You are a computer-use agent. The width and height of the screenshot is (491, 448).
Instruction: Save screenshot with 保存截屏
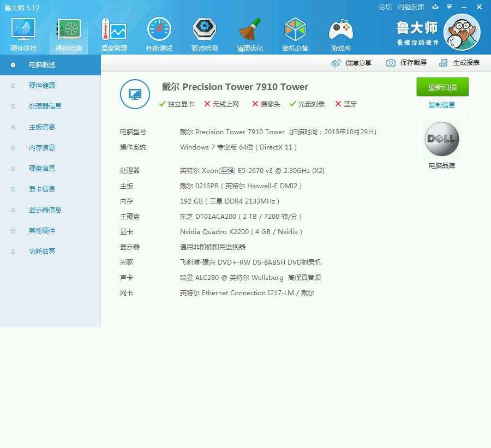406,63
